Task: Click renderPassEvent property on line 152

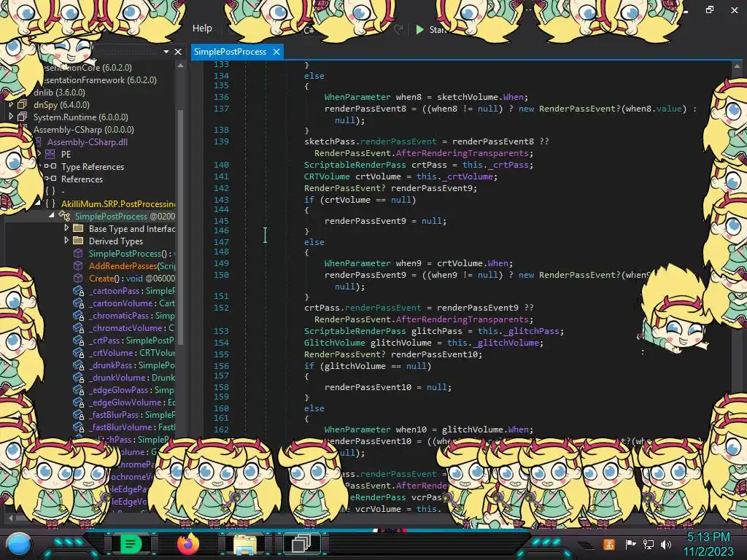Action: pos(383,308)
